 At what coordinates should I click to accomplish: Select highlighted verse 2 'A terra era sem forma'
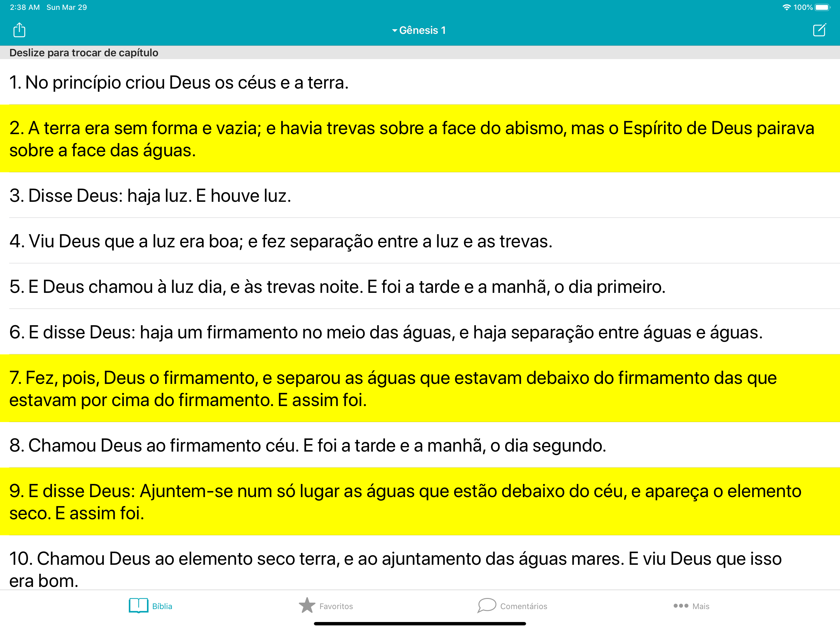coord(420,139)
